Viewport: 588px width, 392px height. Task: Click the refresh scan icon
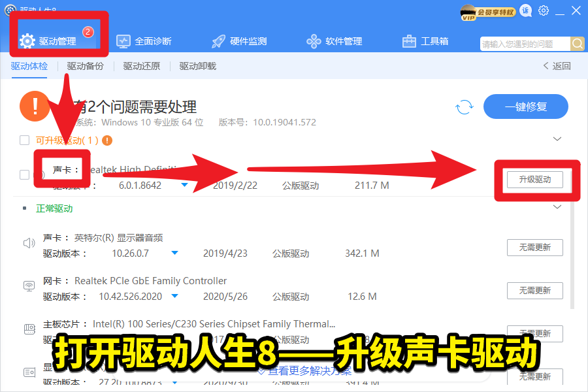[465, 107]
